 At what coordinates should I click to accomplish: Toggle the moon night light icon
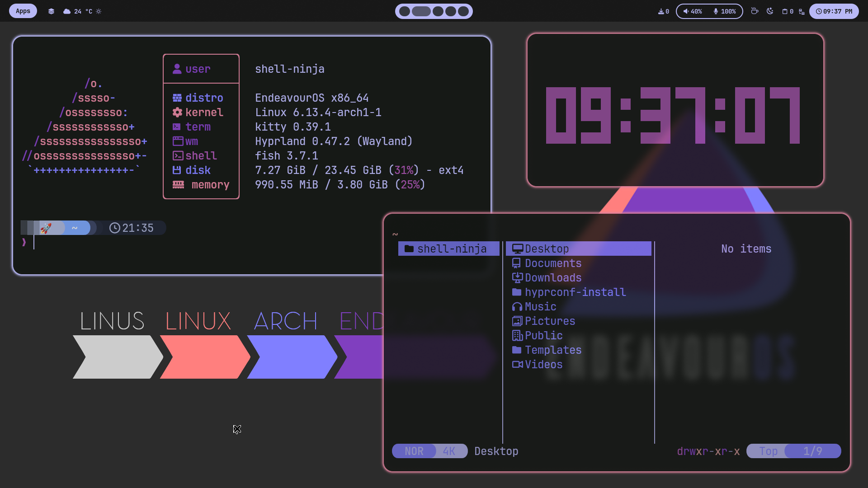[x=770, y=11]
